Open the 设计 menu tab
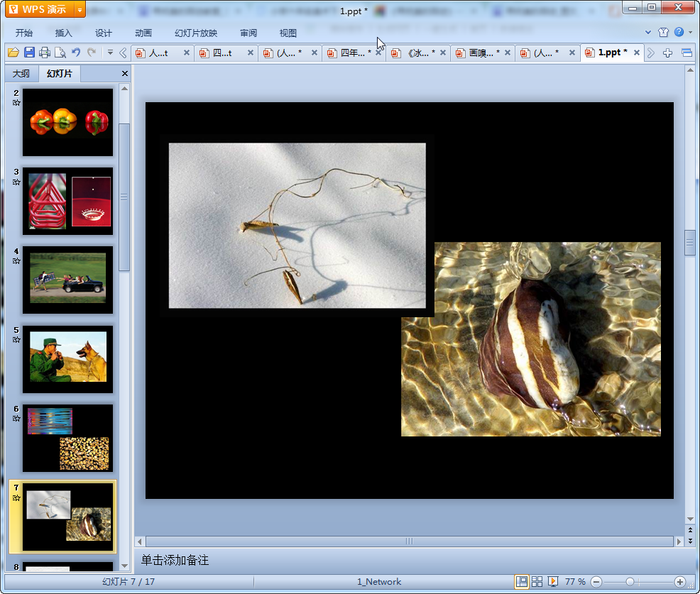Screen dimensions: 700x594 click(x=103, y=33)
